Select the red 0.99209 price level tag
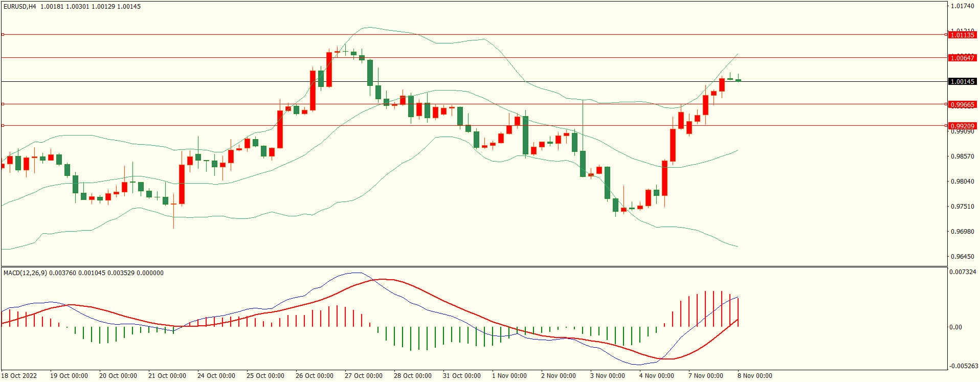The width and height of the screenshot is (980, 382). click(962, 126)
